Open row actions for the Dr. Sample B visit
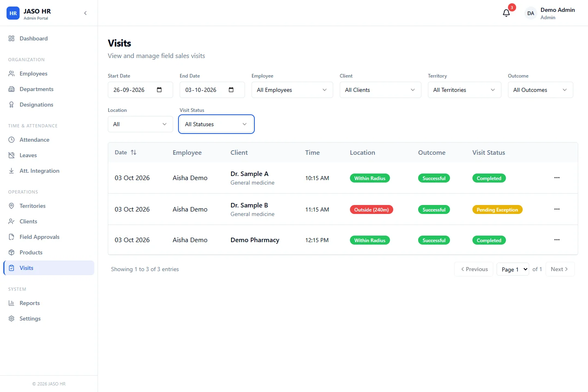Viewport: 588px width, 392px height. tap(557, 209)
